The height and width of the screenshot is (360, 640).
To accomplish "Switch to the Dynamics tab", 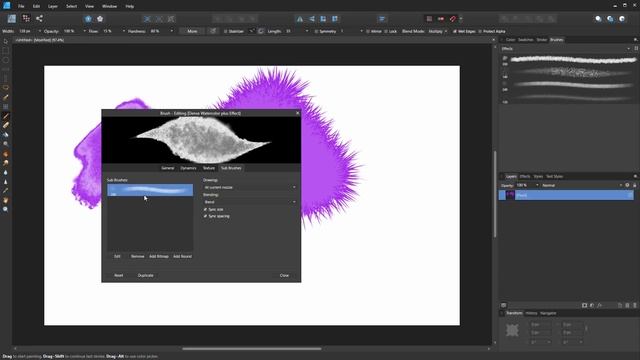I will click(188, 168).
